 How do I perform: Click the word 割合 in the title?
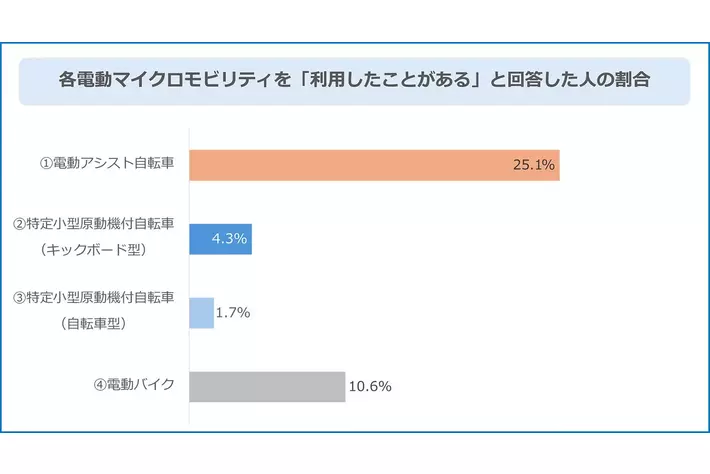[633, 81]
